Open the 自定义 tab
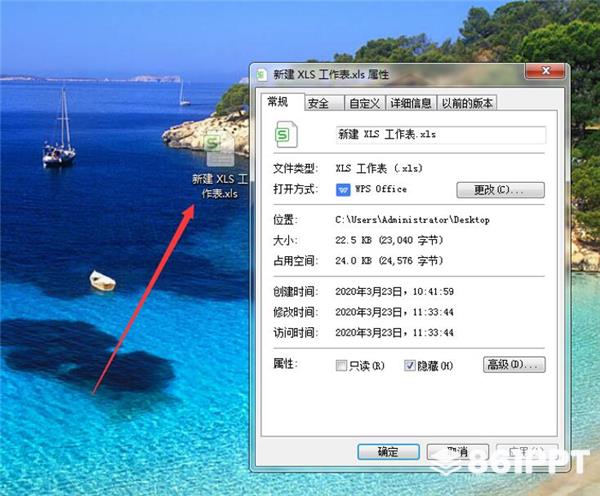The width and height of the screenshot is (600, 496). [x=365, y=103]
